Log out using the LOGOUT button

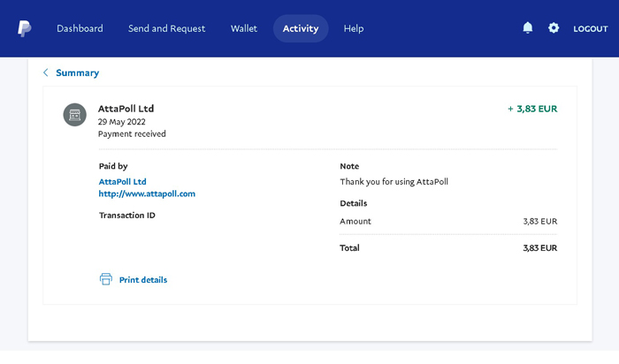click(x=591, y=29)
